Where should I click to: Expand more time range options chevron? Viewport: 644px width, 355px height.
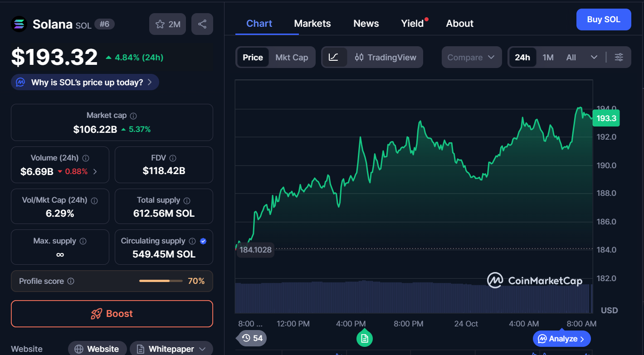point(594,57)
